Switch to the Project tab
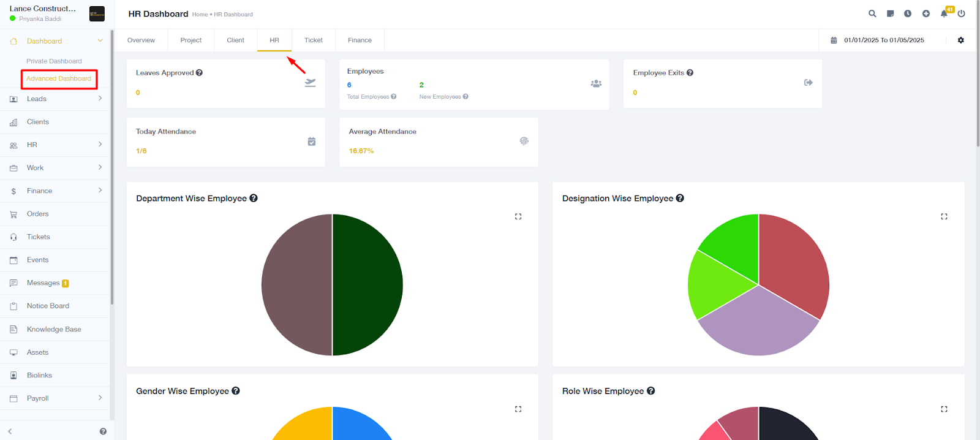 click(191, 40)
